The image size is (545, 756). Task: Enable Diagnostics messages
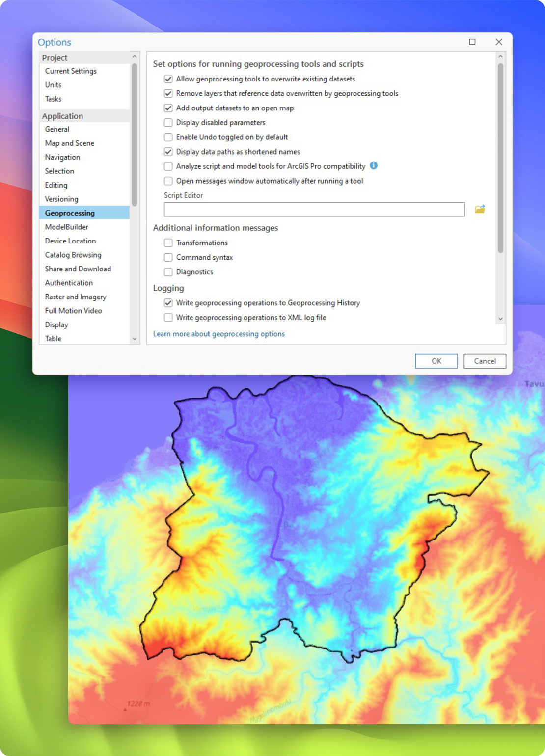(x=169, y=271)
